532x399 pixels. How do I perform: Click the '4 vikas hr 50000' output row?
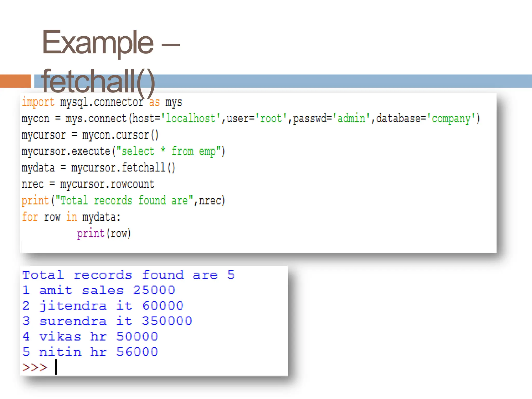click(x=90, y=336)
